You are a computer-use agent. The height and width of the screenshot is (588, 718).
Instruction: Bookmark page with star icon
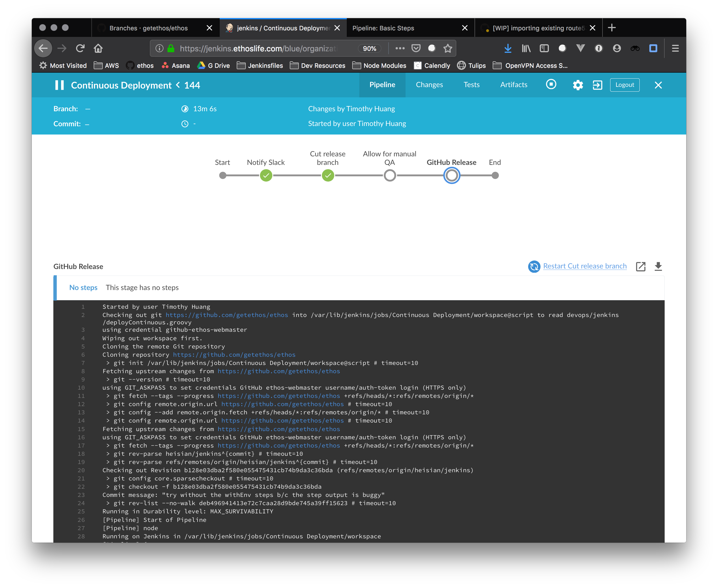point(448,49)
